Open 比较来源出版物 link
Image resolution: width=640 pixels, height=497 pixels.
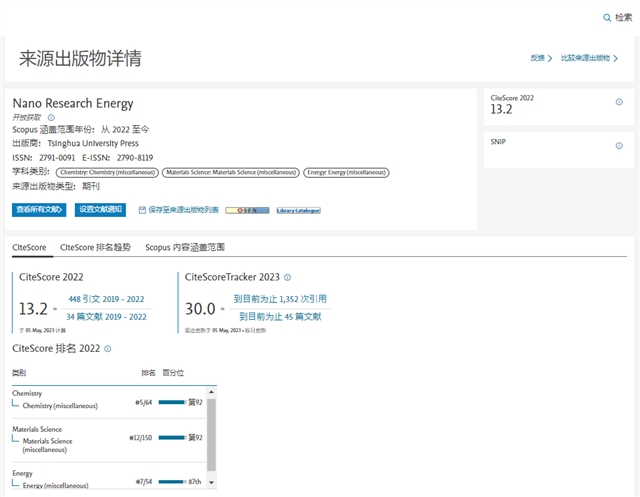[x=587, y=58]
